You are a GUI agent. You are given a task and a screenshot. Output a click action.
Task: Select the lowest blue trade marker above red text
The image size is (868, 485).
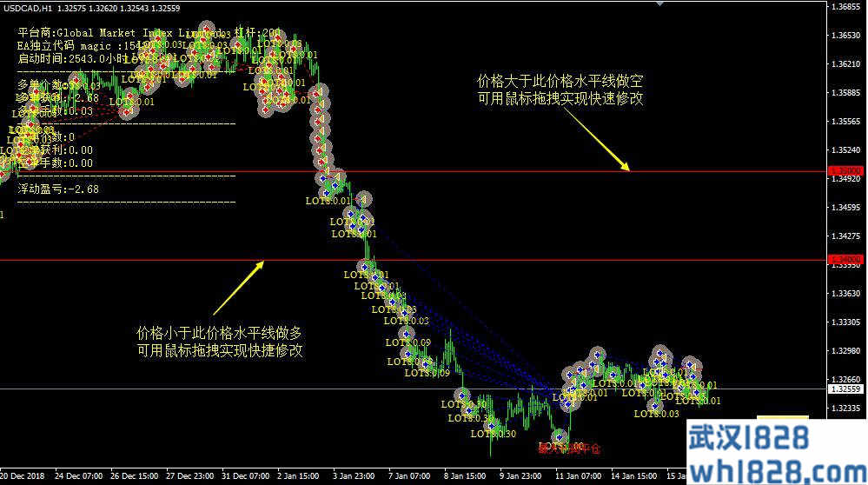[560, 437]
